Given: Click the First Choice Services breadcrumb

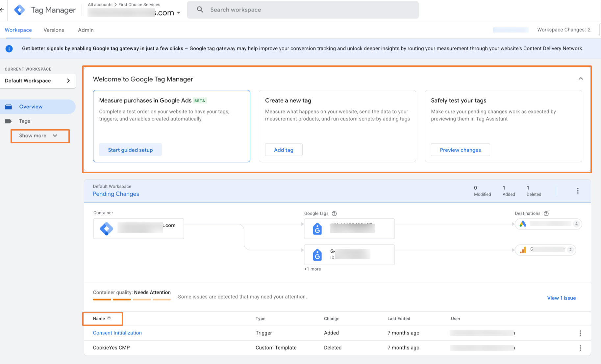Looking at the screenshot, I should pyautogui.click(x=139, y=5).
